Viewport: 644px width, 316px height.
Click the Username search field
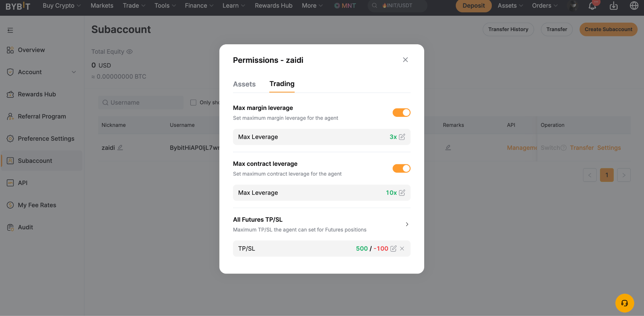pyautogui.click(x=141, y=103)
